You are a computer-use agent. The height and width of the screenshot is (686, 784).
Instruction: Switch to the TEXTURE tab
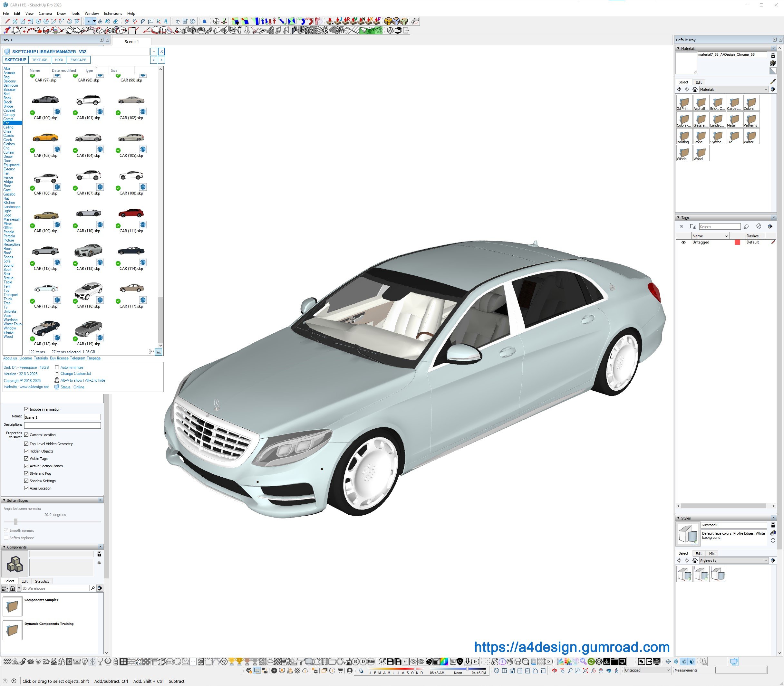pyautogui.click(x=39, y=60)
